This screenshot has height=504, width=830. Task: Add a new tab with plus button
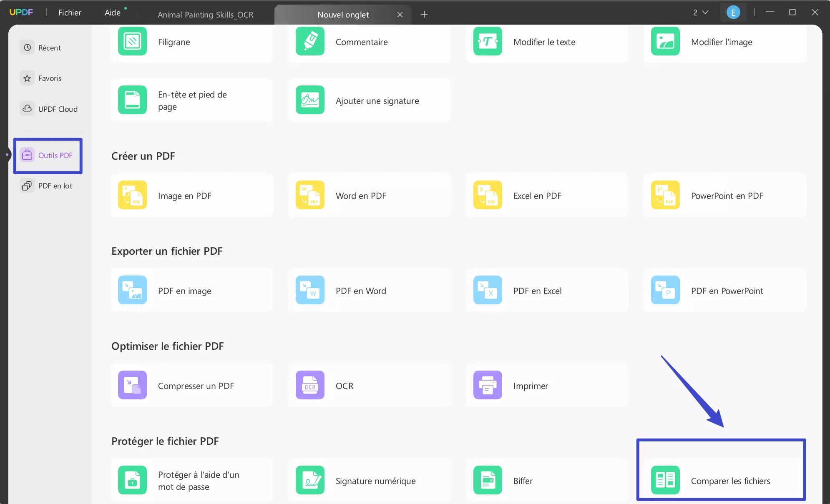click(424, 15)
